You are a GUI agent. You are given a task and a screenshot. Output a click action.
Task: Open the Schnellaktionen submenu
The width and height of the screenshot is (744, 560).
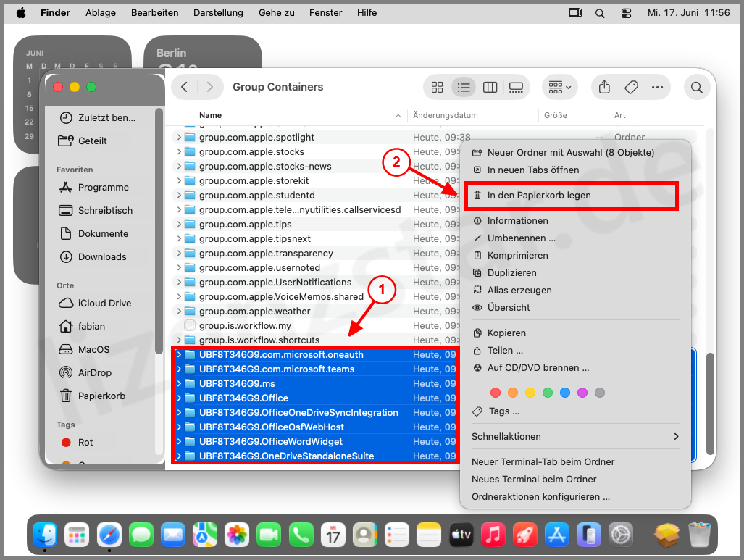tap(575, 437)
